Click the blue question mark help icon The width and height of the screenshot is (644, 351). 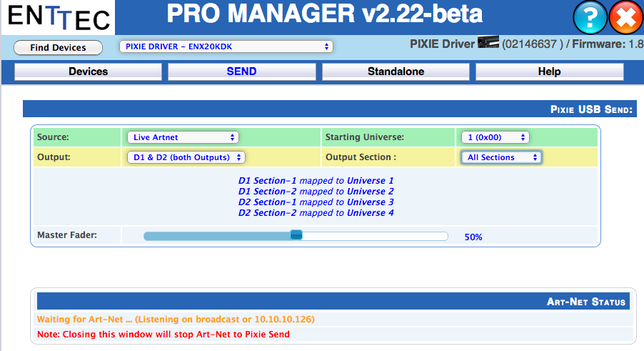click(590, 18)
